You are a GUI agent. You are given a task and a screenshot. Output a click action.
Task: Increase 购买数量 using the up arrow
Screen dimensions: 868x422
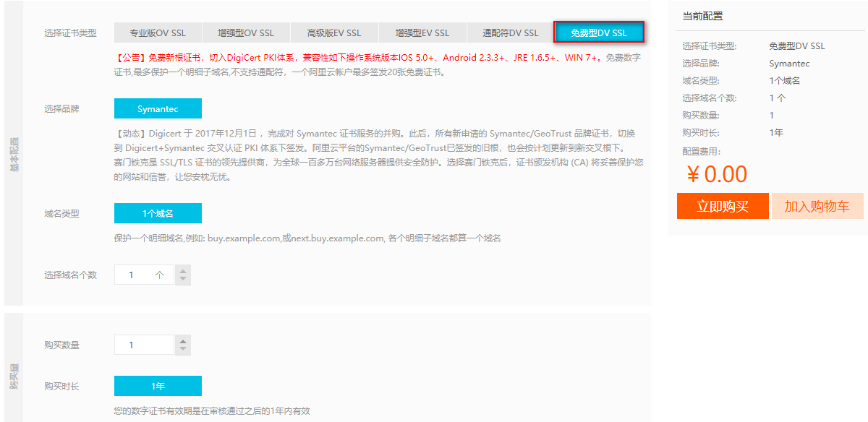(182, 340)
